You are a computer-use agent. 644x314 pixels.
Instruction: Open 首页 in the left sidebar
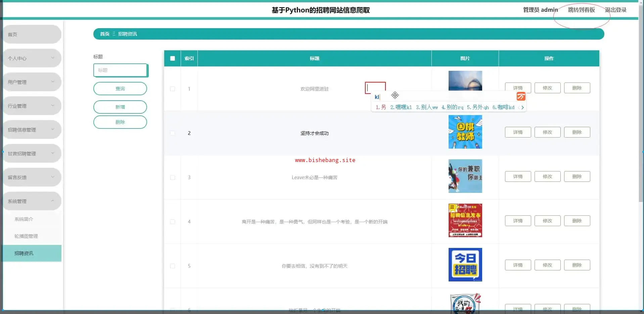tap(32, 35)
